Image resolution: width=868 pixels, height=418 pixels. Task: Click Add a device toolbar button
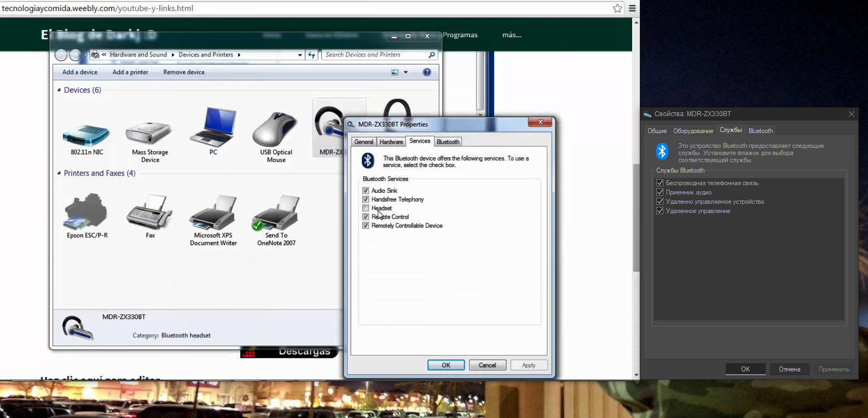pyautogui.click(x=80, y=72)
